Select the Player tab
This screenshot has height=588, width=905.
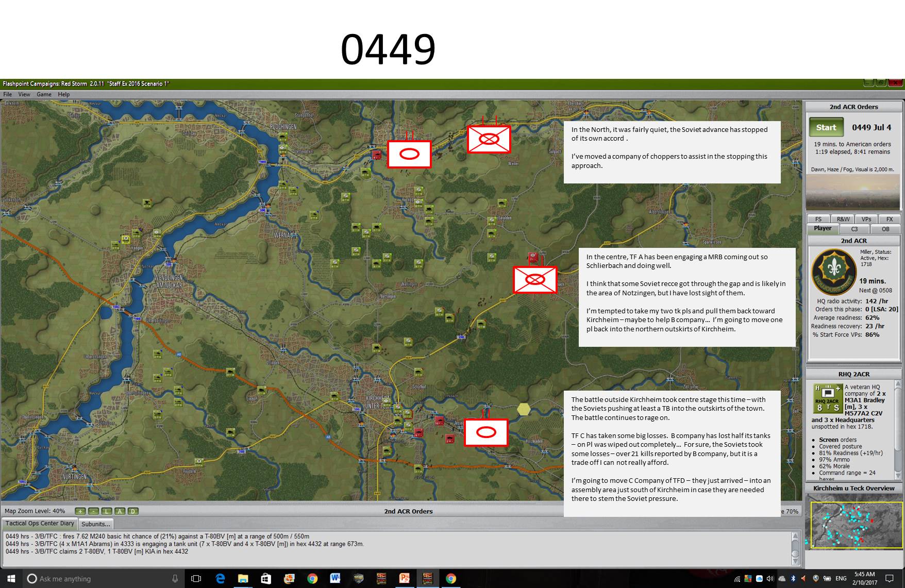tap(823, 228)
